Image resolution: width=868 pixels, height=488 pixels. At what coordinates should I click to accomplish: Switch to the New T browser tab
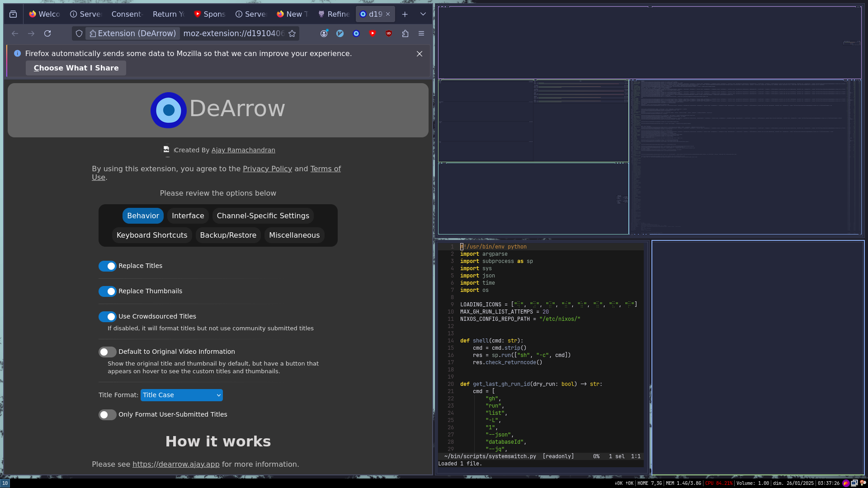pyautogui.click(x=292, y=14)
